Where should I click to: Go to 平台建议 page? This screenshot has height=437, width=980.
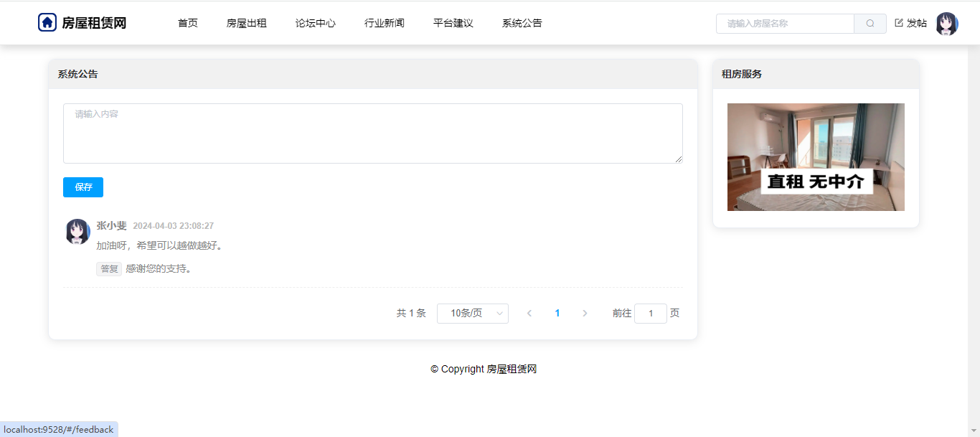(453, 23)
